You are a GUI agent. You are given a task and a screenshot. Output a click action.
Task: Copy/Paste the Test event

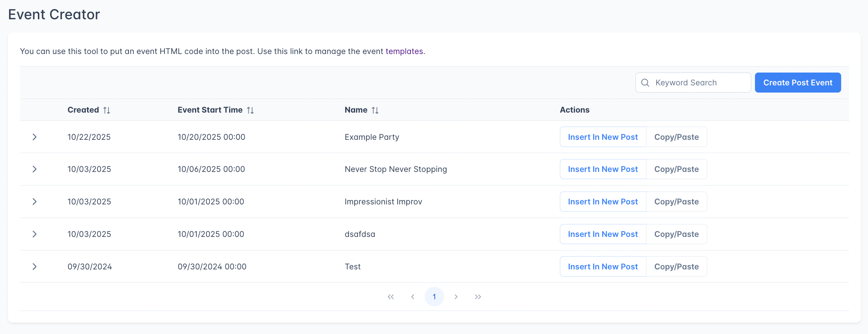[677, 267]
